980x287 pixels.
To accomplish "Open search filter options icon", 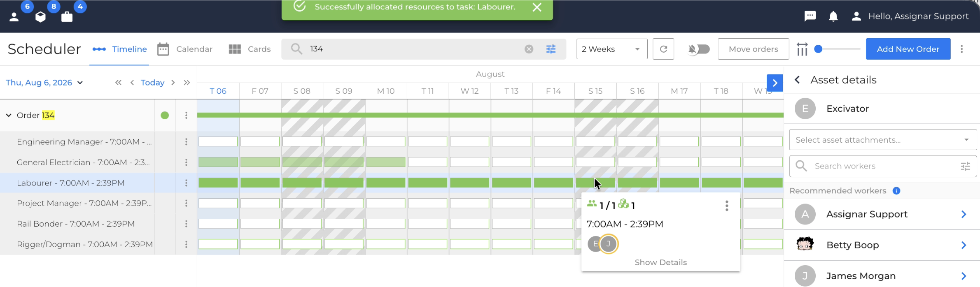I will [551, 49].
